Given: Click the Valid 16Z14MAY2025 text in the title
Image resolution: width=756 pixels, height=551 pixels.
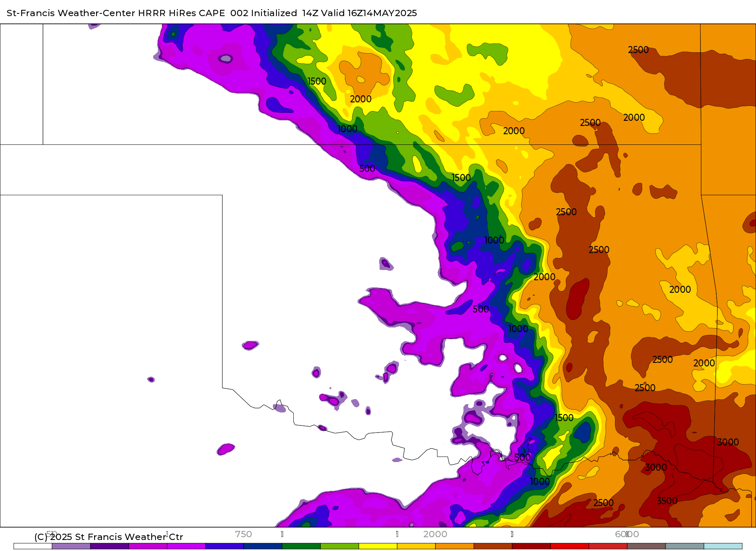Looking at the screenshot, I should pos(369,13).
